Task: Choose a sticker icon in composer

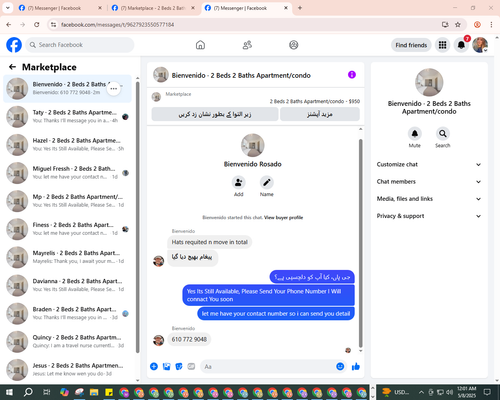Action: [179, 367]
